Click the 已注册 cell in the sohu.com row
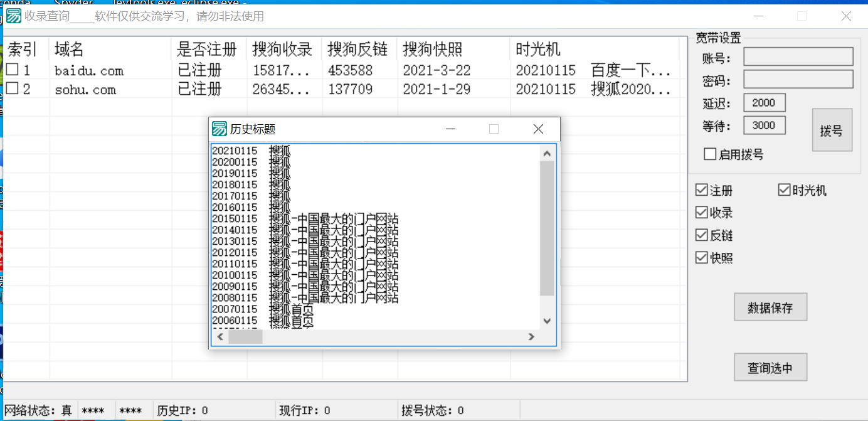Viewport: 868px width, 421px height. (x=200, y=89)
